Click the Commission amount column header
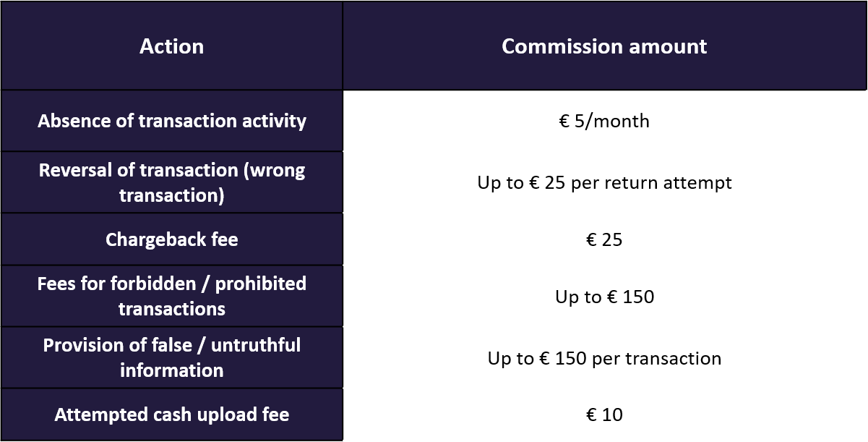 pos(604,46)
